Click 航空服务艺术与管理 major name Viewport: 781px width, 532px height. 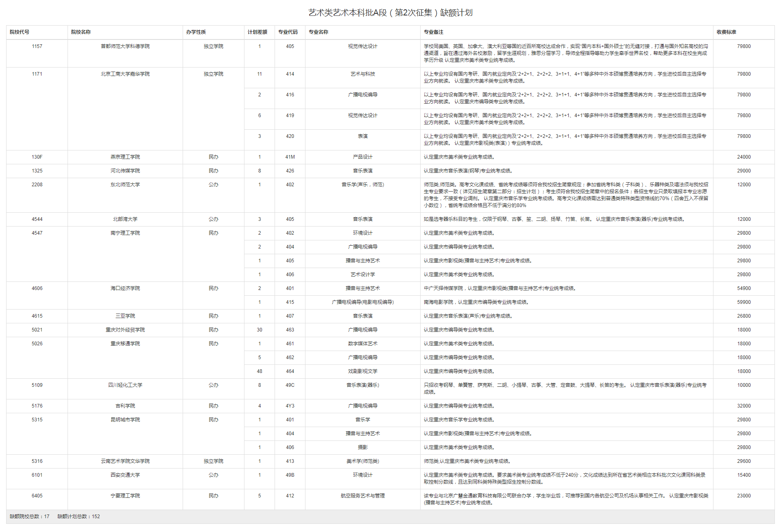tap(362, 496)
